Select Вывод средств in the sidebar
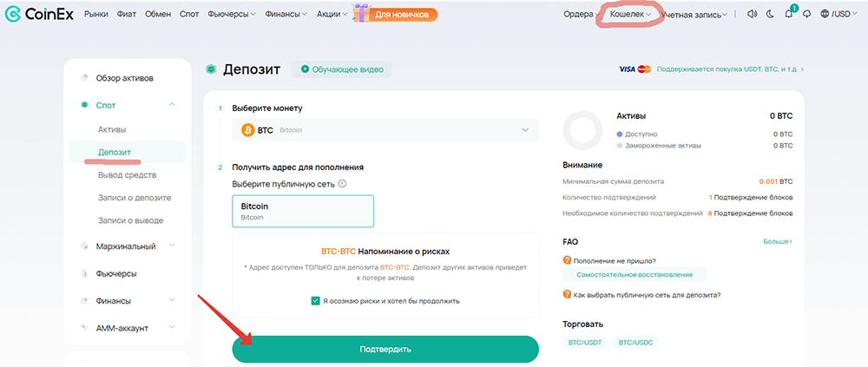The image size is (868, 367). 127,175
